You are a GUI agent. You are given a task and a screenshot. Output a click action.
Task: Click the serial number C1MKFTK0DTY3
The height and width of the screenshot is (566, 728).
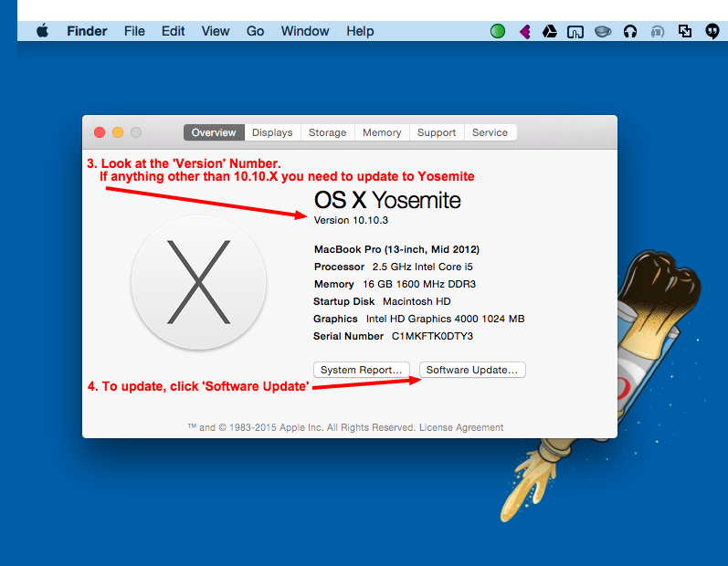point(432,336)
